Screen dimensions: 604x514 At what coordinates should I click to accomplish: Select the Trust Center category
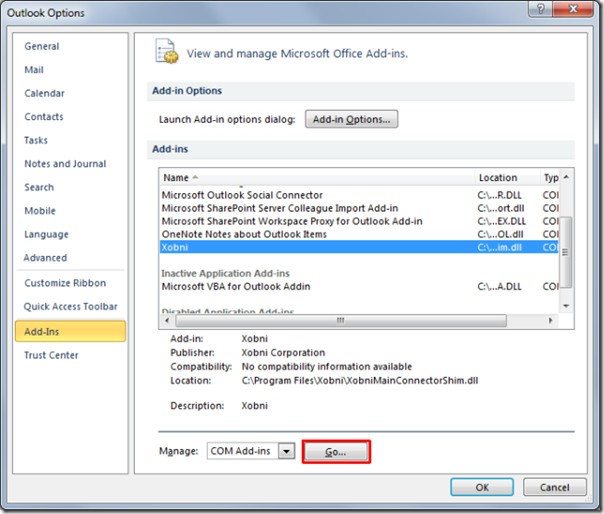click(x=51, y=355)
